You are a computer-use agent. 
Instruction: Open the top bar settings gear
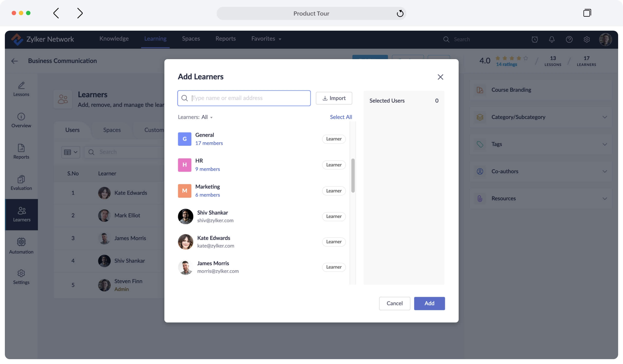586,39
